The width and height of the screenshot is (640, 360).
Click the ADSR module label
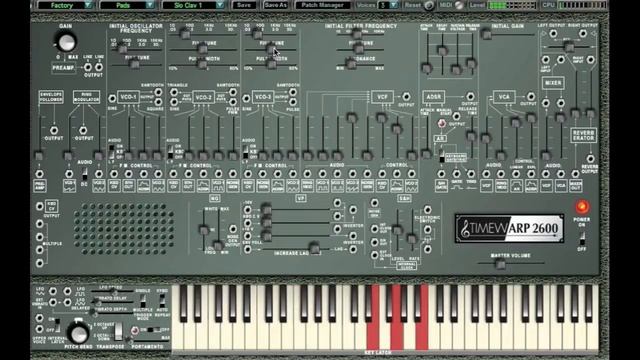[433, 97]
